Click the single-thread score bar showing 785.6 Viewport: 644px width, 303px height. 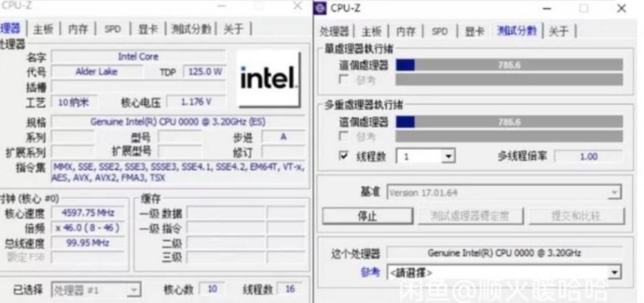509,65
